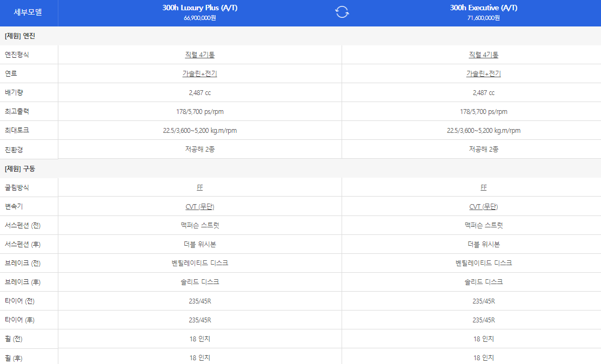Click the swap models refresh icon
This screenshot has height=364, width=601.
click(x=342, y=12)
